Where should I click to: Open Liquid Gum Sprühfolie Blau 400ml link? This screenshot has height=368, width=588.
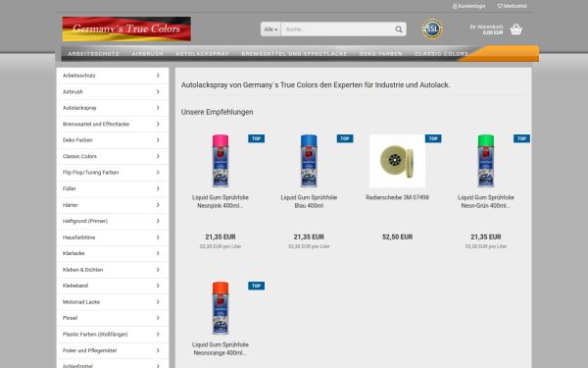click(309, 201)
